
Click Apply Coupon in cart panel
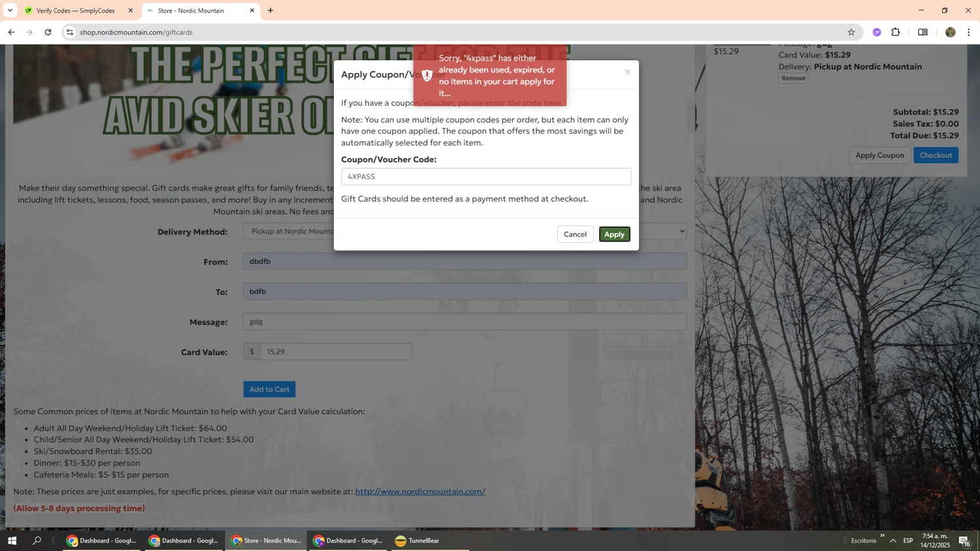[879, 155]
